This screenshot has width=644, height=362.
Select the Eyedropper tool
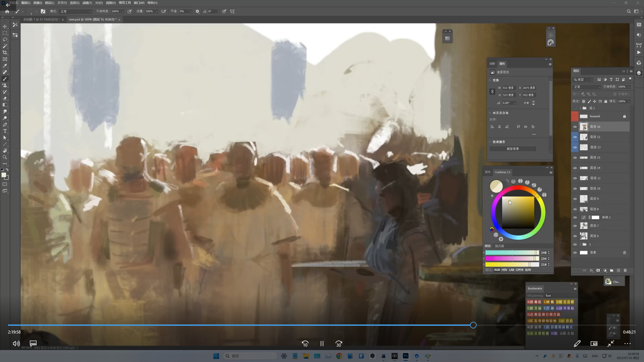[x=5, y=66]
